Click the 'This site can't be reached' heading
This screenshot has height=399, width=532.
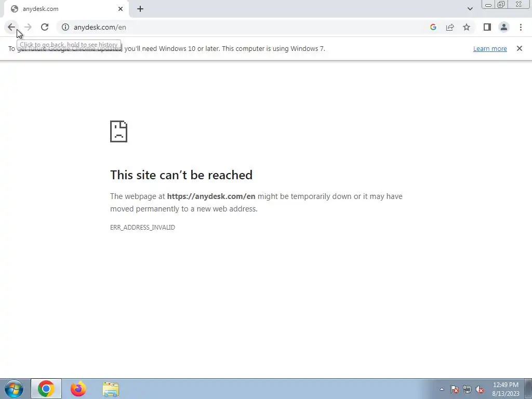[x=181, y=175]
